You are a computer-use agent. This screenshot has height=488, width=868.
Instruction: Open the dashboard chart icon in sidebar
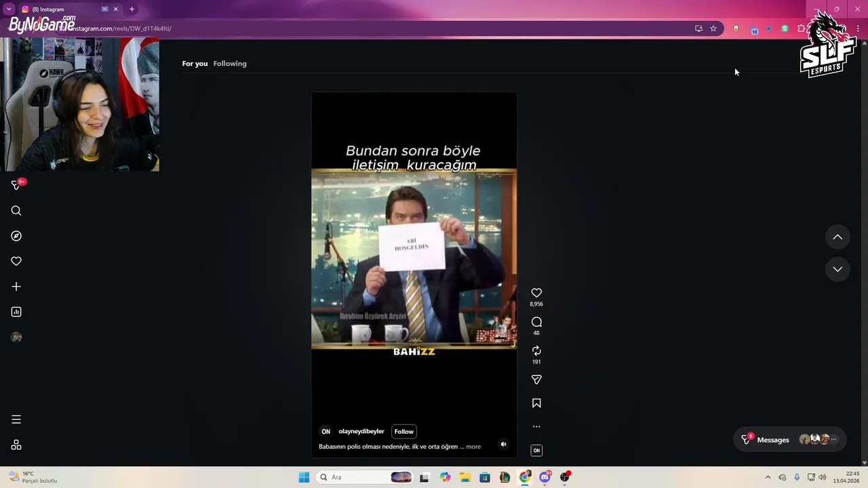[16, 312]
